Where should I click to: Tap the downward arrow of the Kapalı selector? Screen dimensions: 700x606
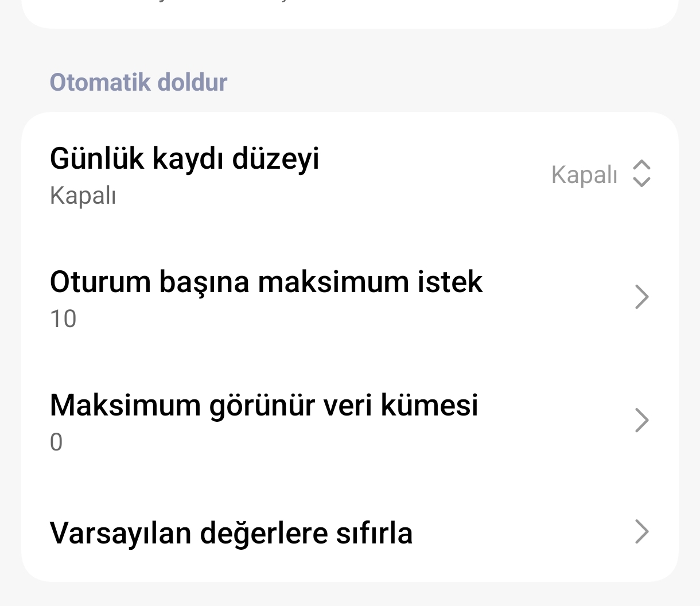[641, 181]
